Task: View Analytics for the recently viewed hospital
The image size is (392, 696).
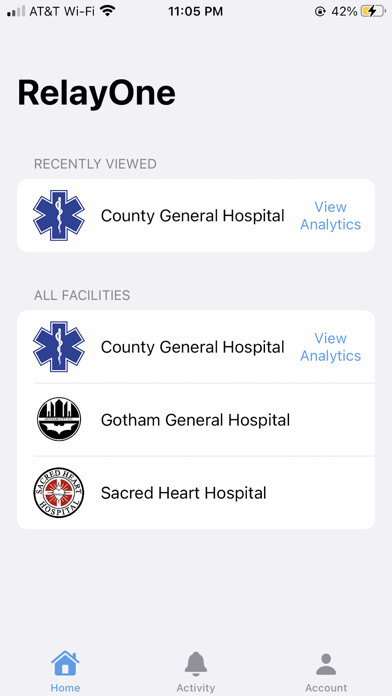Action: 331,215
